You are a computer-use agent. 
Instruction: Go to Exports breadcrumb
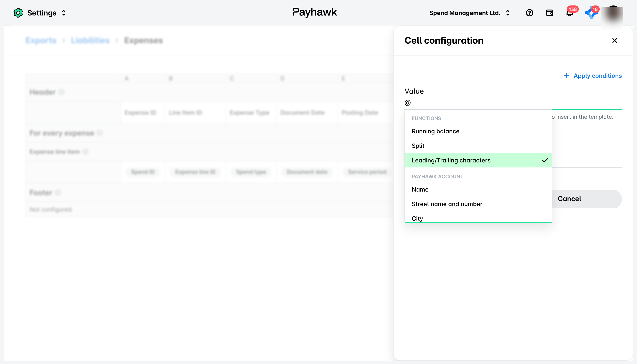(41, 40)
